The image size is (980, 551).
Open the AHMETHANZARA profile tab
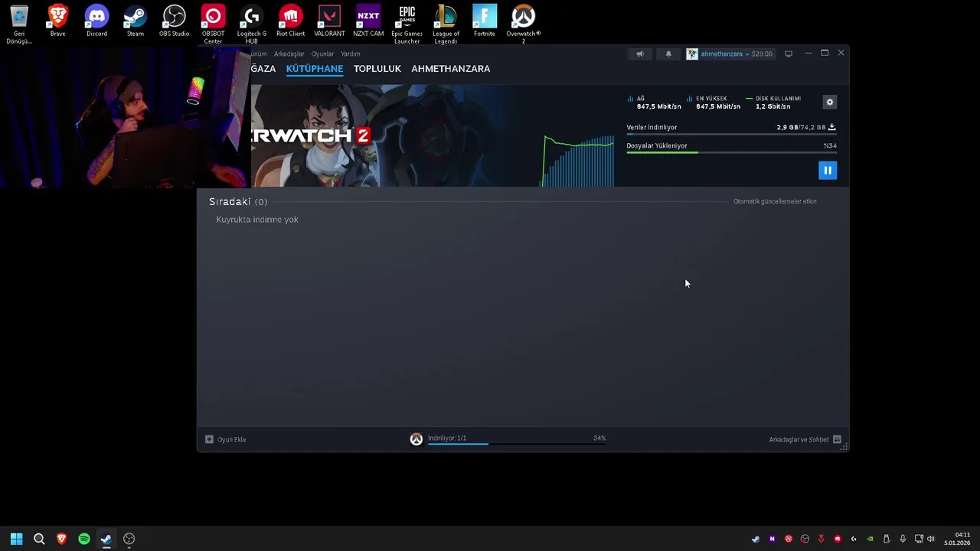coord(451,68)
